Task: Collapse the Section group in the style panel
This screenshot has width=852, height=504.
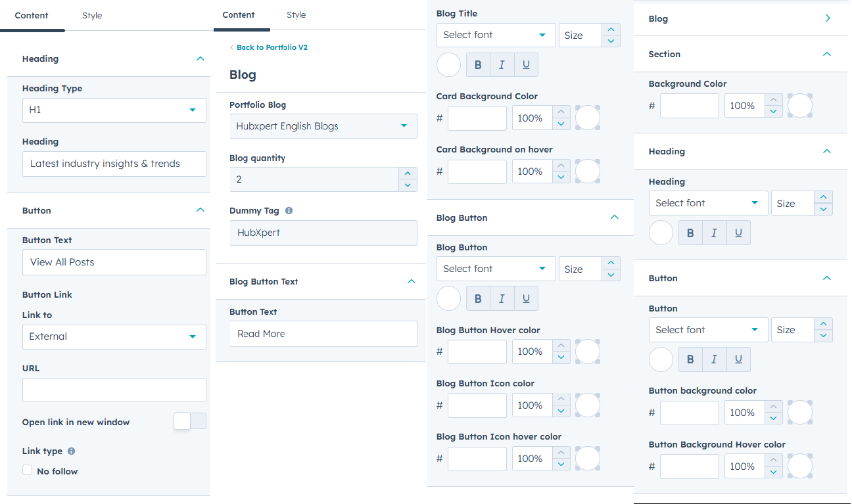Action: (x=827, y=54)
